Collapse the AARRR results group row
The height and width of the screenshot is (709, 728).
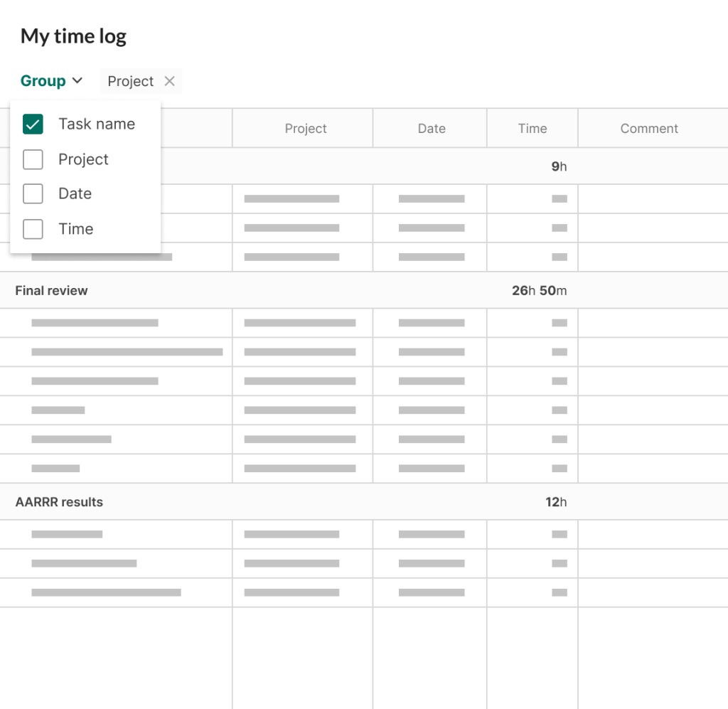click(x=364, y=502)
